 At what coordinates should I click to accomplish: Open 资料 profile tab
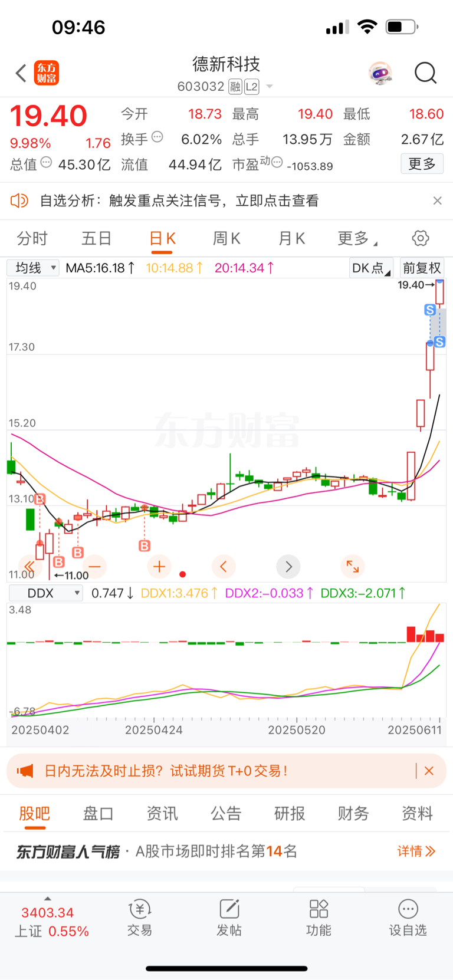click(417, 813)
